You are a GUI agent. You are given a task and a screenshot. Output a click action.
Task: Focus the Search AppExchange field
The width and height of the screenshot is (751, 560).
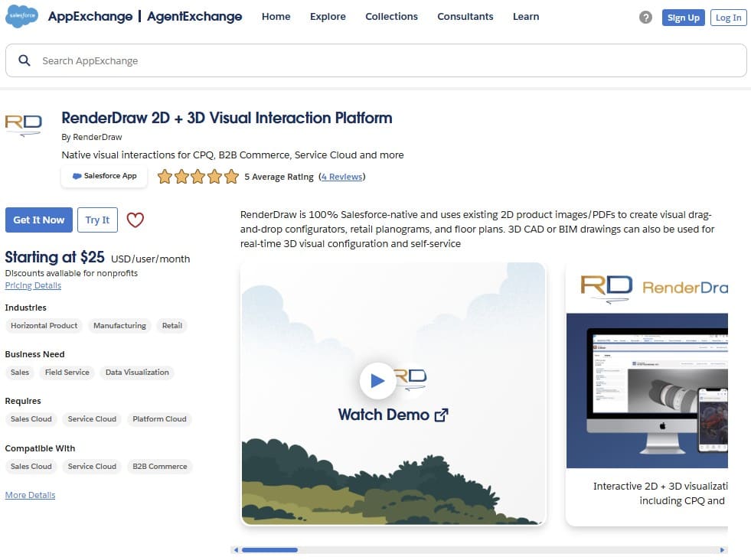(376, 60)
